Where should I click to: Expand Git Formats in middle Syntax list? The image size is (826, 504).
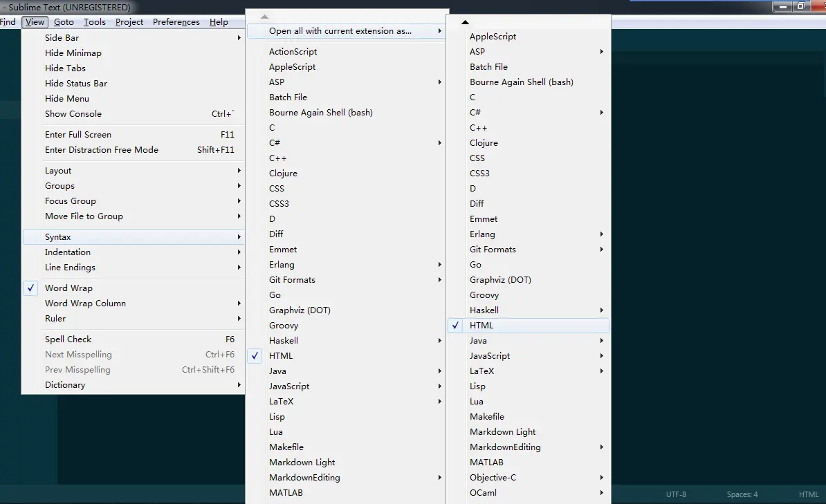(346, 280)
